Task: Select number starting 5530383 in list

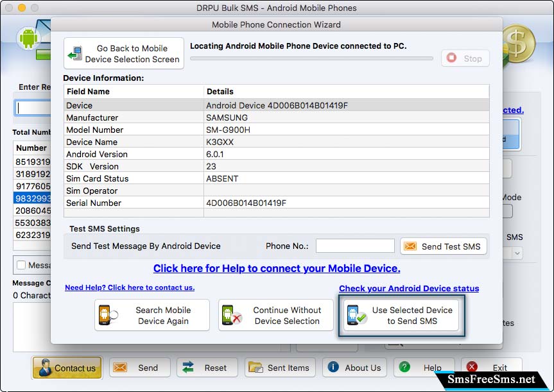Action: [33, 223]
